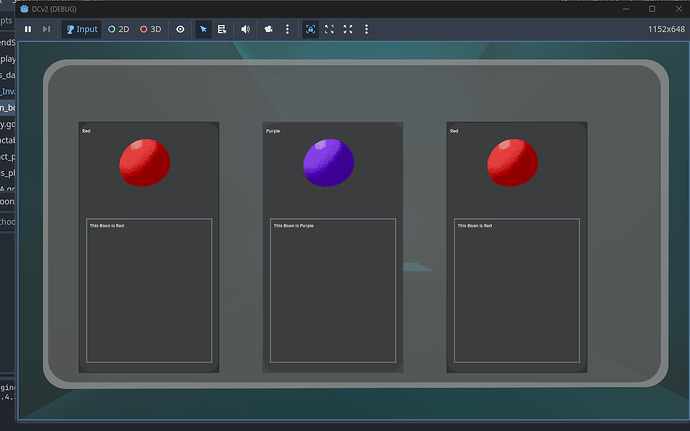Activate the arrow select tool
The image size is (690, 431).
click(204, 29)
